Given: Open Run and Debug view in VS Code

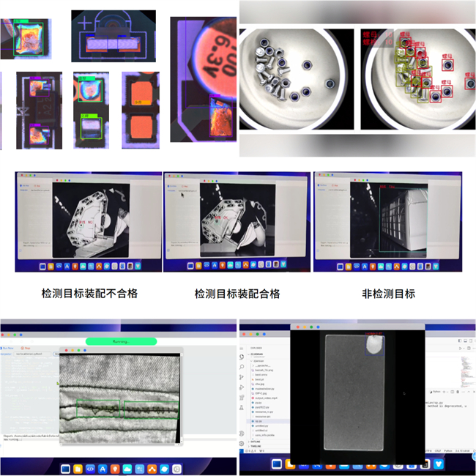Looking at the screenshot, I should pyautogui.click(x=242, y=386).
